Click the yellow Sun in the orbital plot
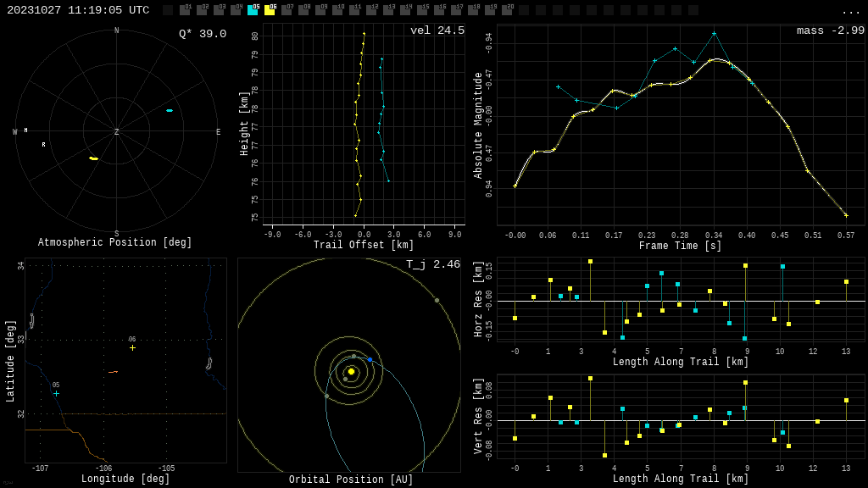The height and width of the screenshot is (488, 868). 351,371
